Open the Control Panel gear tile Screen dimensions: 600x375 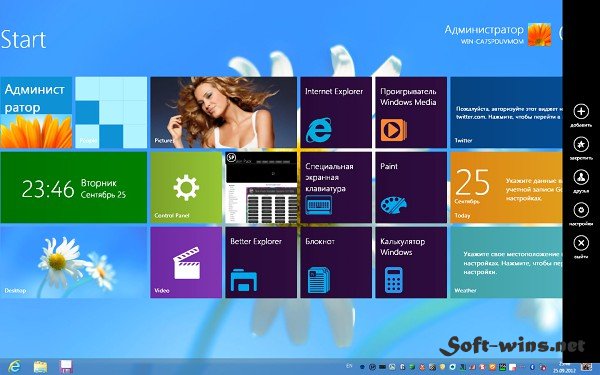pyautogui.click(x=186, y=188)
